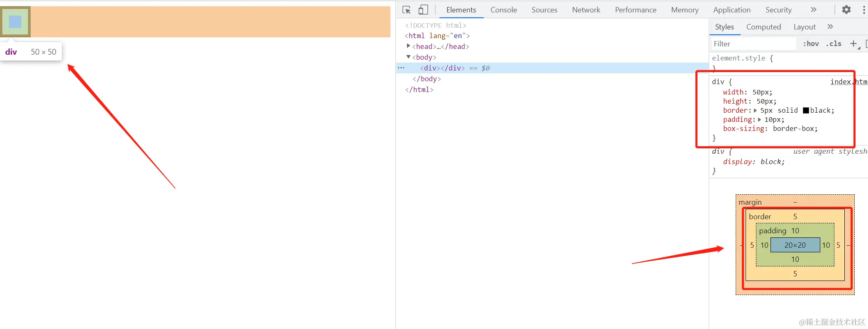Screen dimensions: 868x329
Task: Add new style rule plus icon
Action: tap(854, 44)
